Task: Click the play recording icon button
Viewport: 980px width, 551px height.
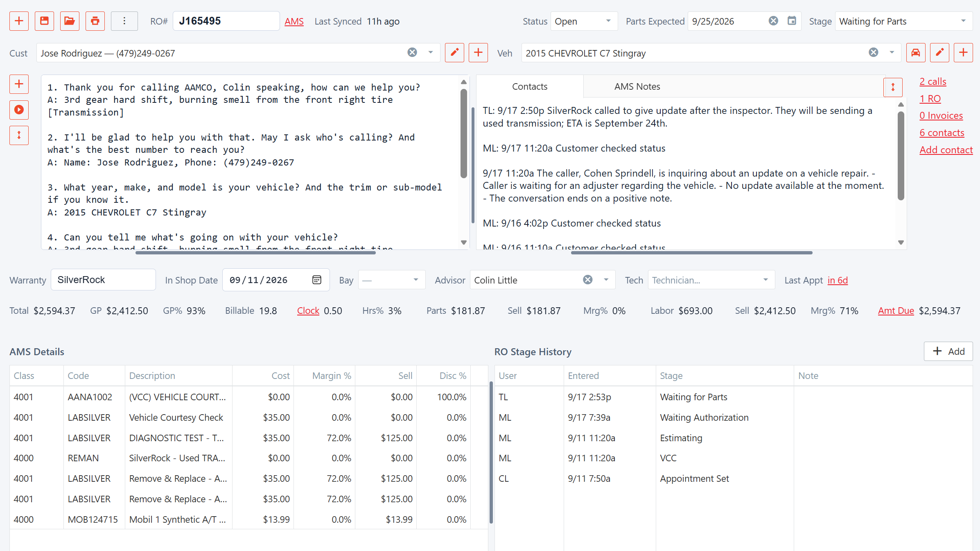Action: [19, 110]
